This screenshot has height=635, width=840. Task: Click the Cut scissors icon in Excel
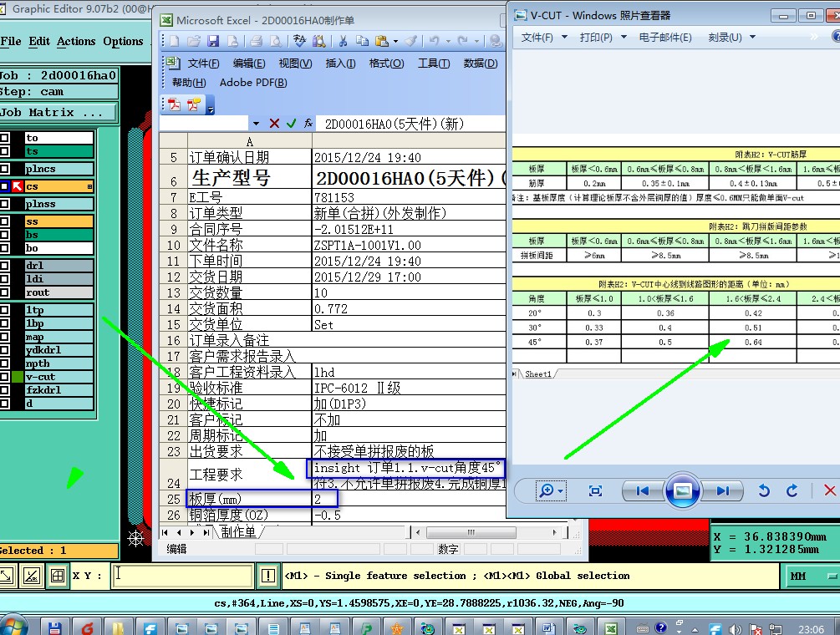coord(343,41)
